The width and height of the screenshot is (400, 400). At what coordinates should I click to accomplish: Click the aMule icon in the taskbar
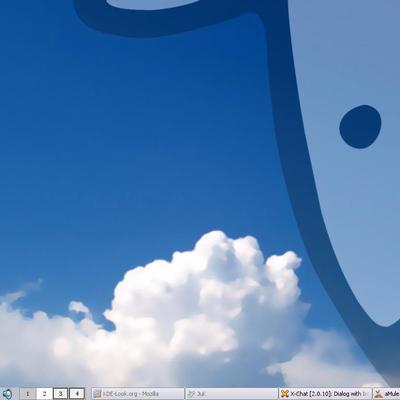pos(379,394)
